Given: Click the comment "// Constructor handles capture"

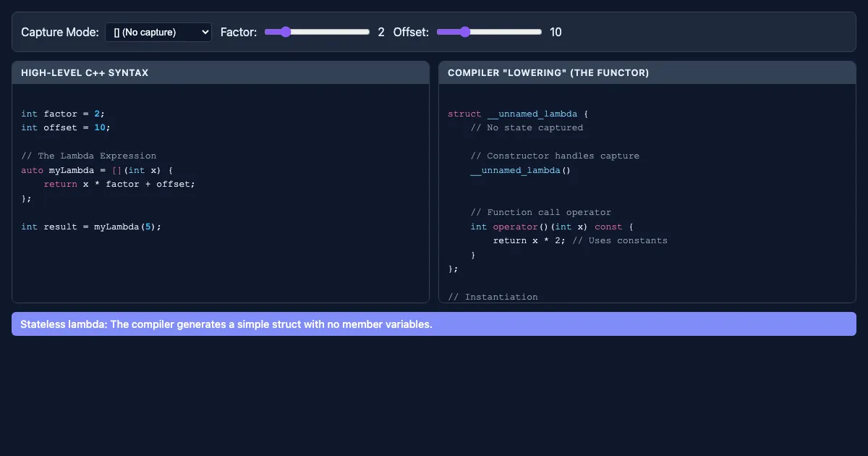Looking at the screenshot, I should (x=555, y=156).
